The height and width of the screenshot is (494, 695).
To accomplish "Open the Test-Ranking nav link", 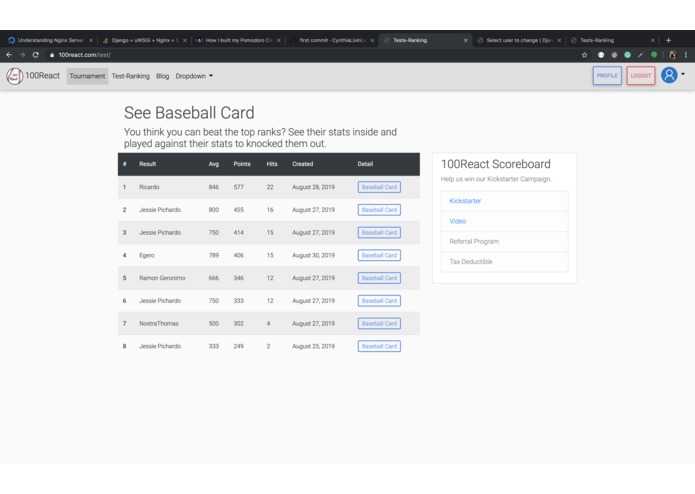I will [x=131, y=76].
